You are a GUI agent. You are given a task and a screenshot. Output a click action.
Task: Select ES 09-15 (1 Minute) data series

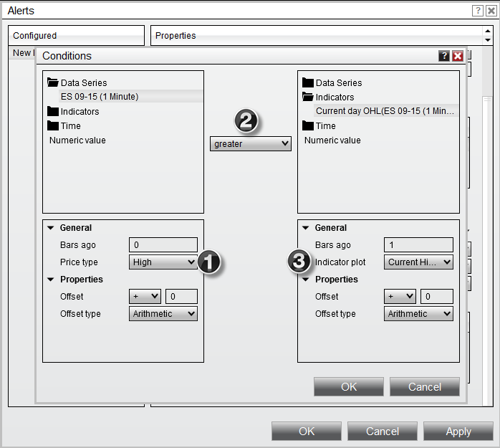point(100,97)
